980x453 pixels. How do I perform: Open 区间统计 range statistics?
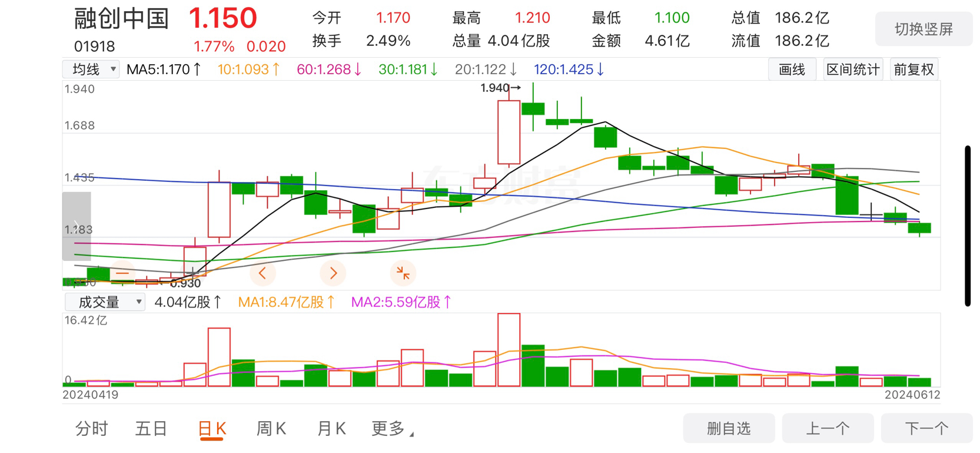click(x=853, y=70)
